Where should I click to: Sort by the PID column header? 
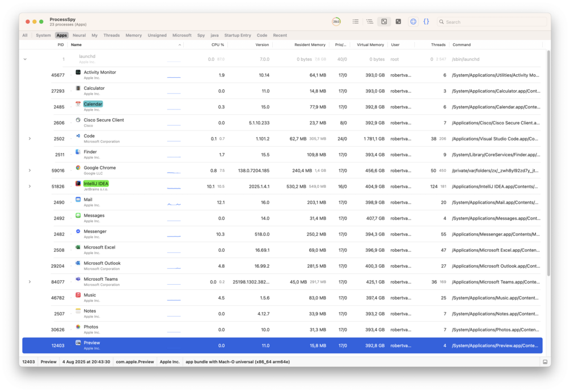60,45
